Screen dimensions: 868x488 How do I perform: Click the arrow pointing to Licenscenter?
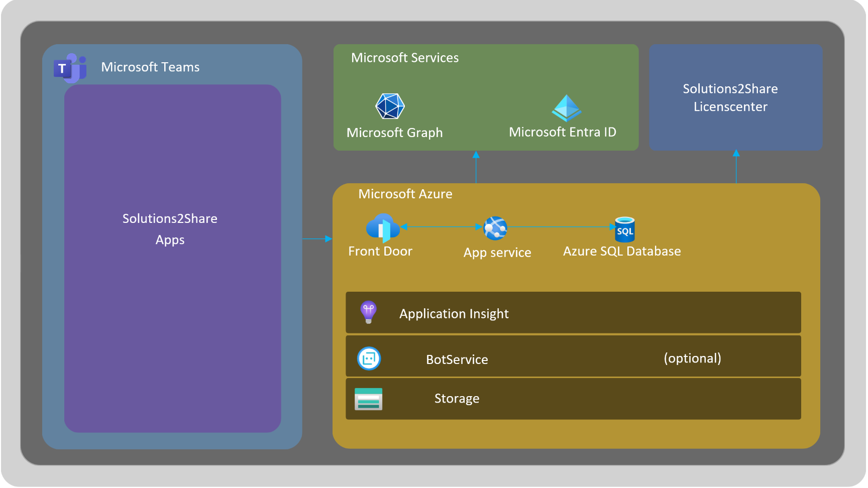click(736, 166)
